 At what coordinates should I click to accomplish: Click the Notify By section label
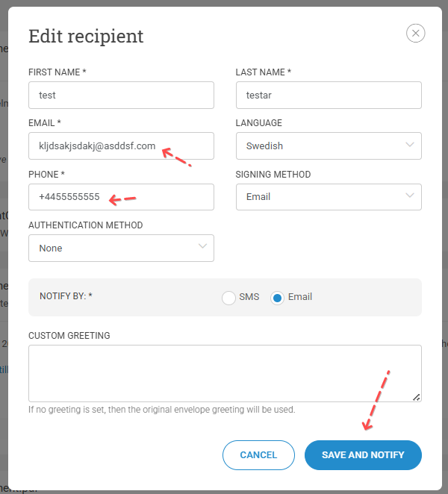click(66, 296)
